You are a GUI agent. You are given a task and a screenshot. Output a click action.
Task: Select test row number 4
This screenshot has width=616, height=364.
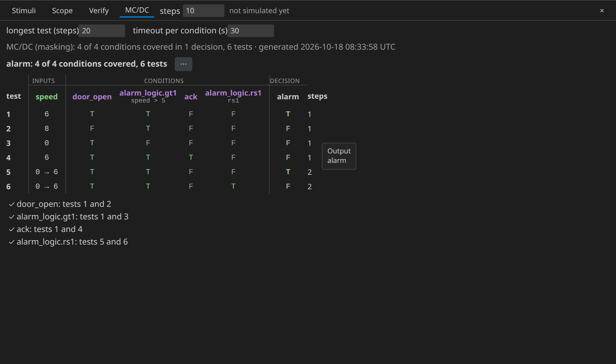8,157
